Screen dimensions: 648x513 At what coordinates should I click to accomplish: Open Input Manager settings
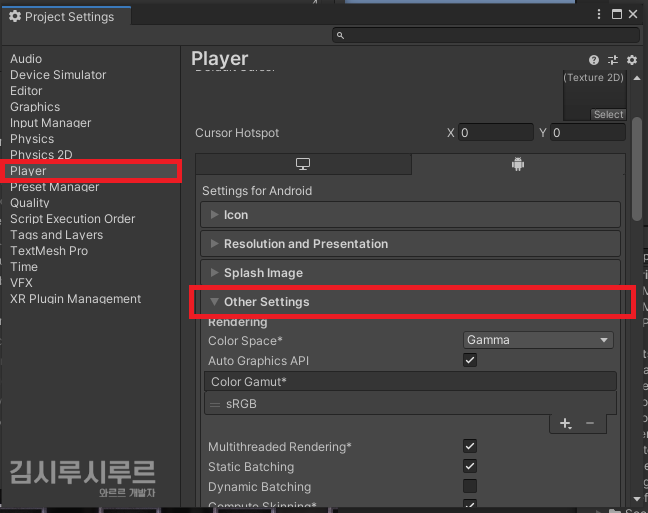pyautogui.click(x=50, y=123)
